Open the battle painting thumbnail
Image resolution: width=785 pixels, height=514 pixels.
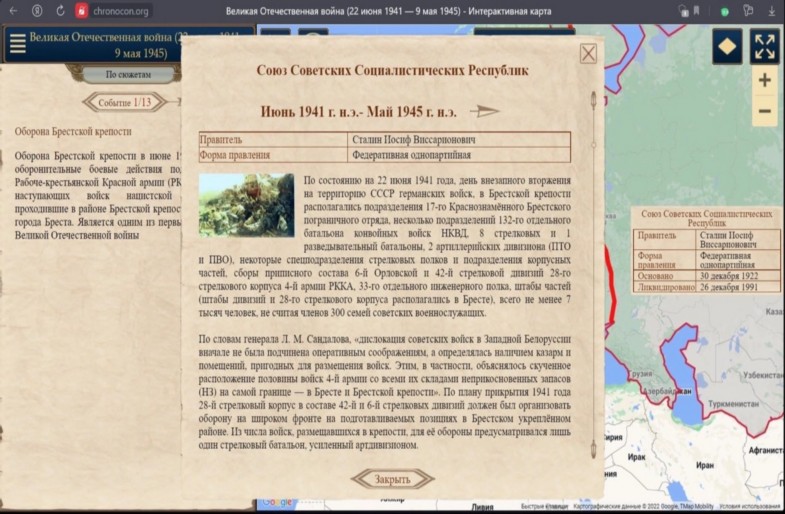point(246,204)
